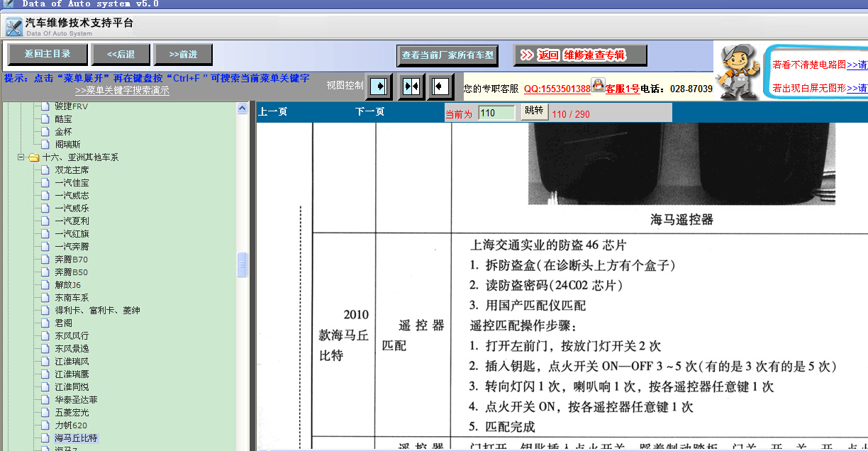
Task: Open the 得利卡、富利卡、菱绅 tree item
Action: click(97, 311)
